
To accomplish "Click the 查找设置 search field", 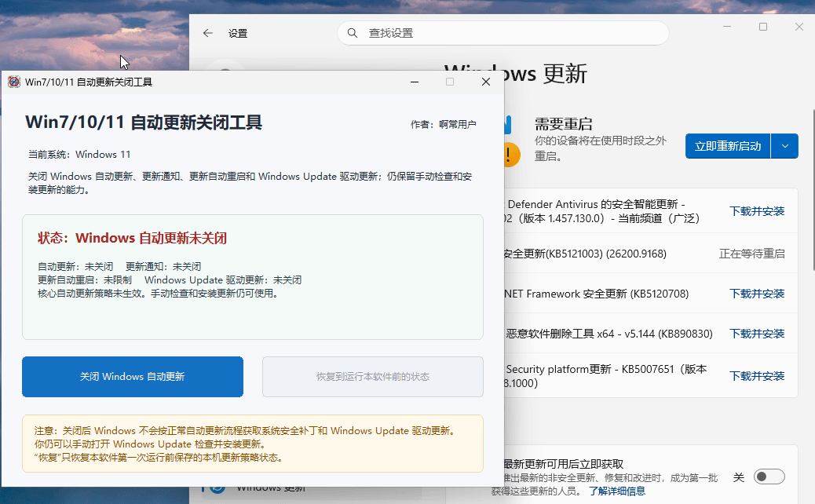I will [503, 33].
